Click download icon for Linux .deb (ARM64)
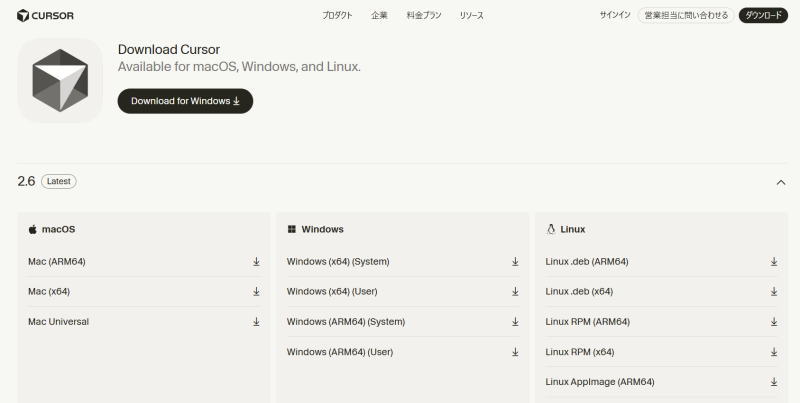 774,262
